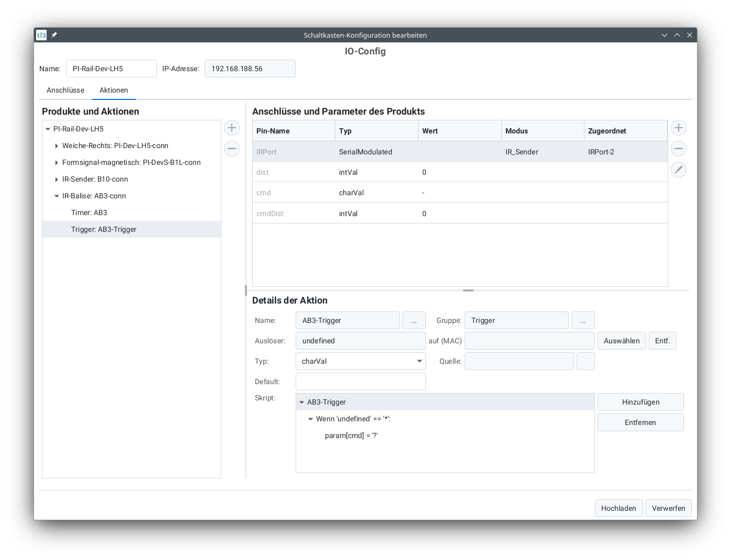Click the Hinzufügen button
Image resolution: width=731 pixels, height=560 pixels.
click(640, 402)
